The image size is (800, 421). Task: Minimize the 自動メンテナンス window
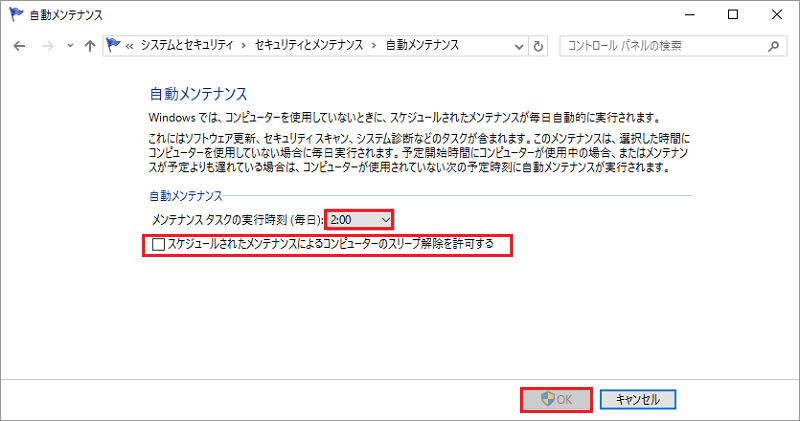pyautogui.click(x=690, y=14)
